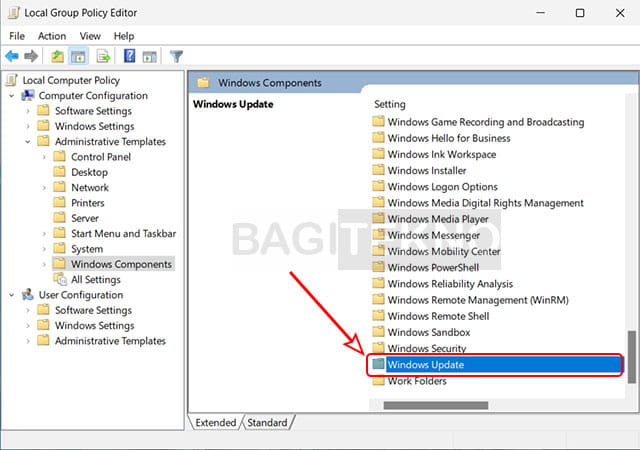Viewport: 640px width, 450px height.
Task: Expand the System tree node
Action: click(44, 249)
